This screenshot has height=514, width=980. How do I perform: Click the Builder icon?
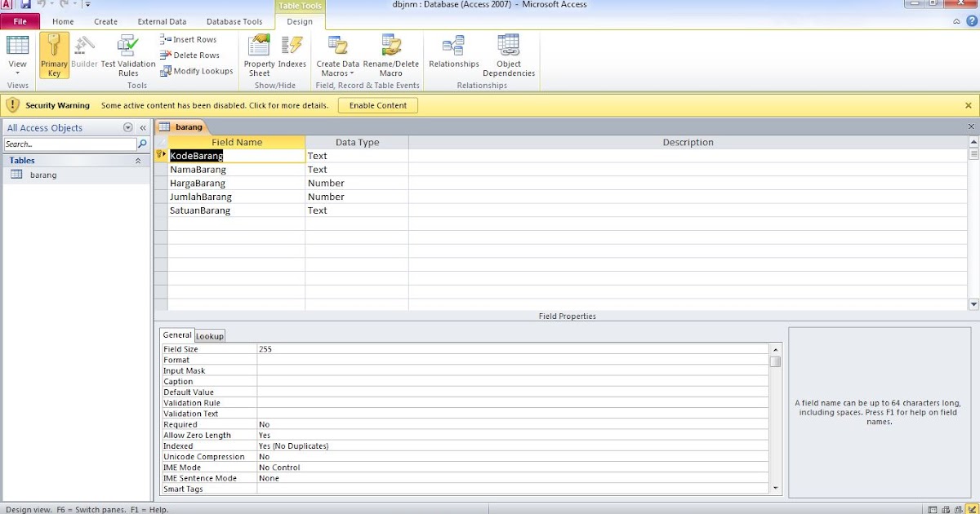[84, 55]
